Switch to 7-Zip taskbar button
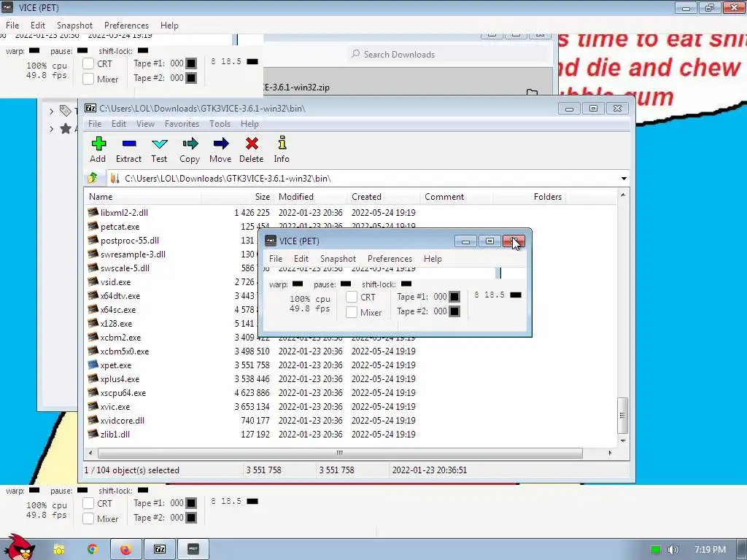The width and height of the screenshot is (747, 560). 160,550
